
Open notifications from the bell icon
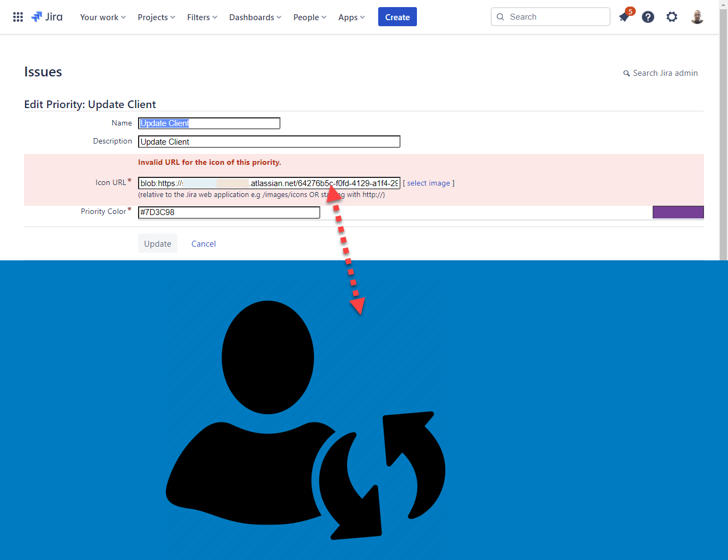(x=624, y=17)
